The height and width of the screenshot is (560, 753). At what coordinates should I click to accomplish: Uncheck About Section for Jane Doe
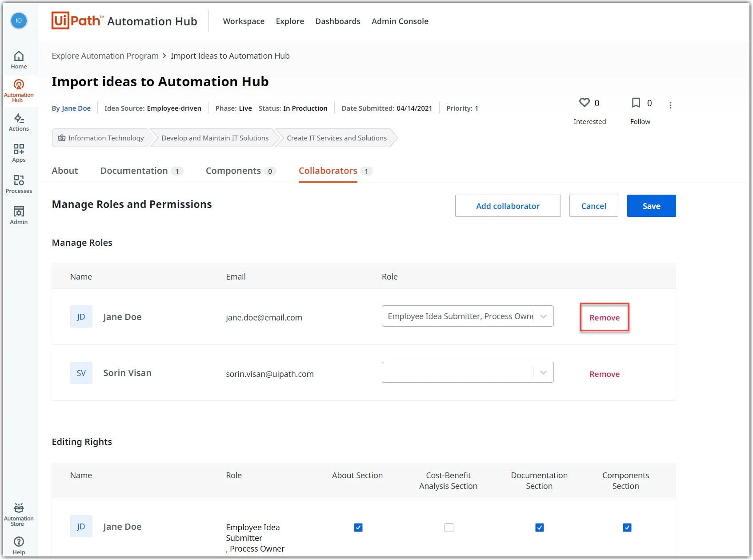pos(358,528)
